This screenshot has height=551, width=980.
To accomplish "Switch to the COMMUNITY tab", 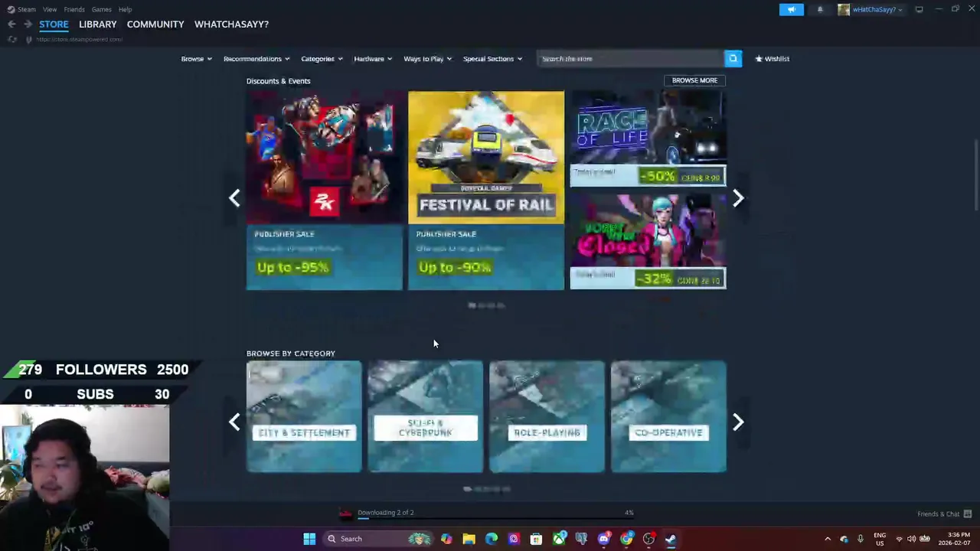I will 155,24.
